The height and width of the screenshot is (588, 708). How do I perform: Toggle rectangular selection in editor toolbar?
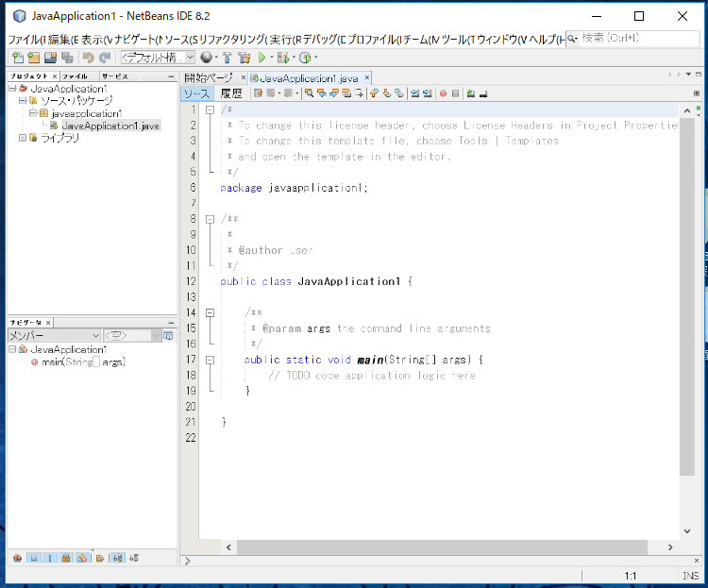(360, 93)
